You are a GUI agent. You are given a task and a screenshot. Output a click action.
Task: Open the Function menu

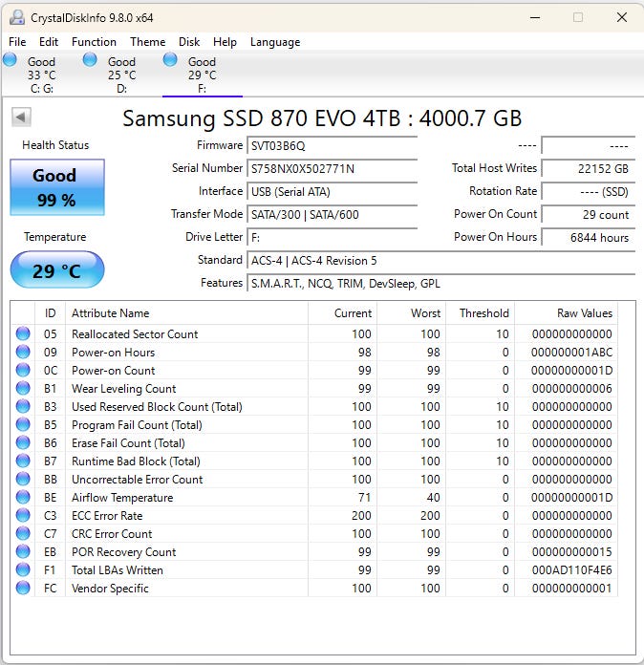(94, 42)
